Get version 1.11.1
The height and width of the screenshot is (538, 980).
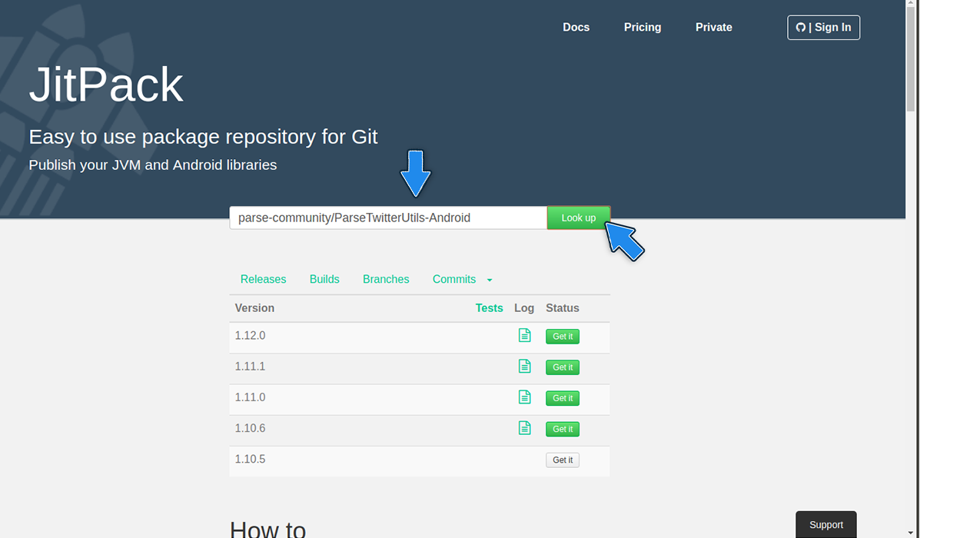[563, 367]
